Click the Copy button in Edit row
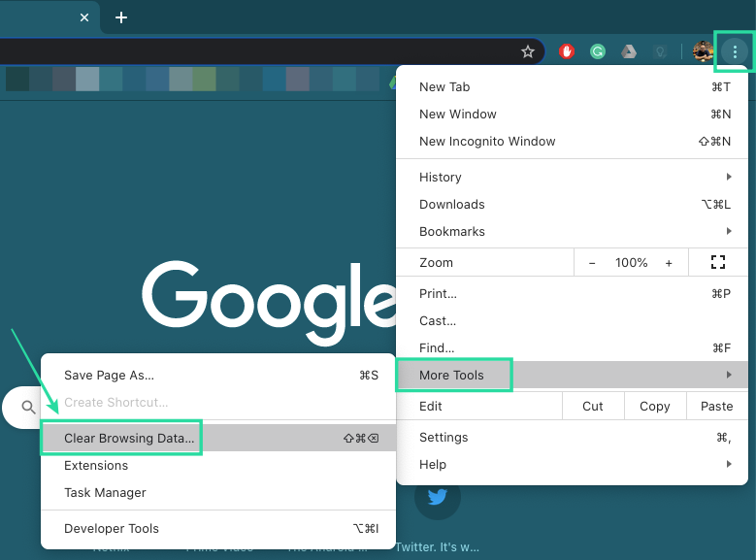 [x=655, y=407]
